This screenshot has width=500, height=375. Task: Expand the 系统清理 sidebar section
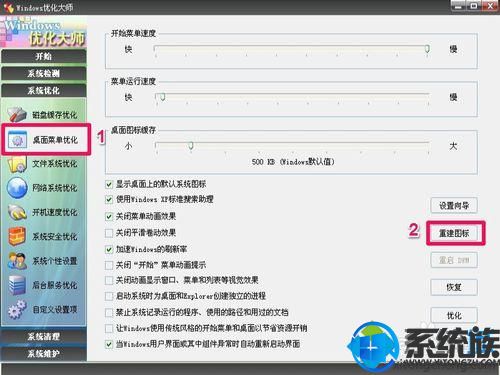44,336
